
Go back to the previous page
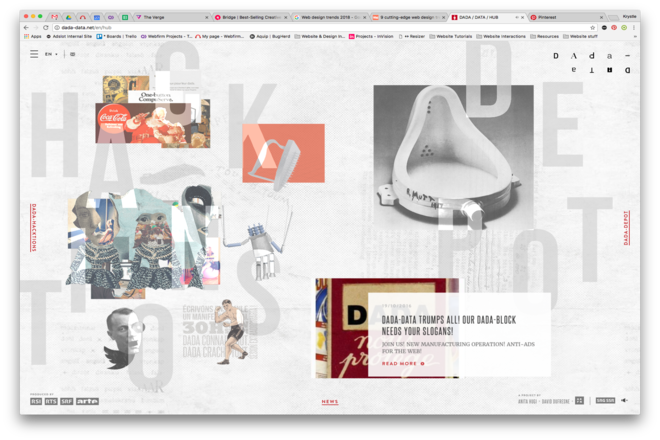click(x=26, y=27)
